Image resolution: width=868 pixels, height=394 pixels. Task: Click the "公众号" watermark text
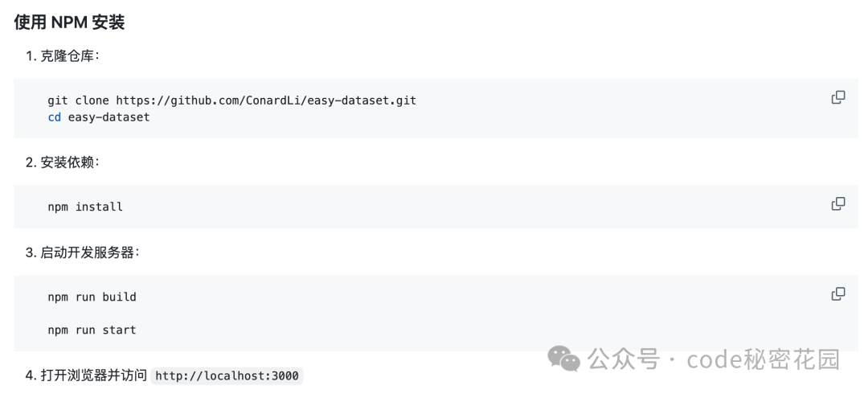[x=624, y=359]
